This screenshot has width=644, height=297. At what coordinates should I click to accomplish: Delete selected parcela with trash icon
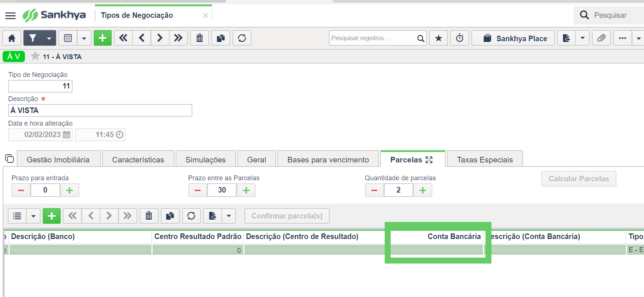click(149, 216)
